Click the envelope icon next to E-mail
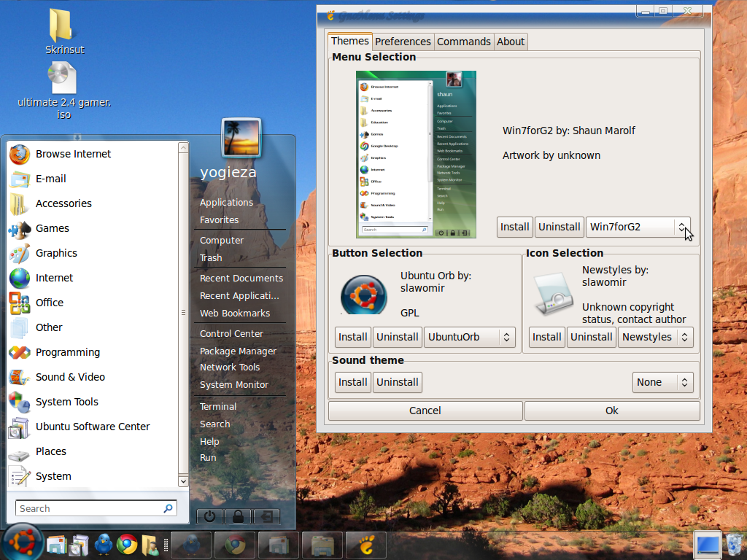The height and width of the screenshot is (560, 747). point(21,179)
